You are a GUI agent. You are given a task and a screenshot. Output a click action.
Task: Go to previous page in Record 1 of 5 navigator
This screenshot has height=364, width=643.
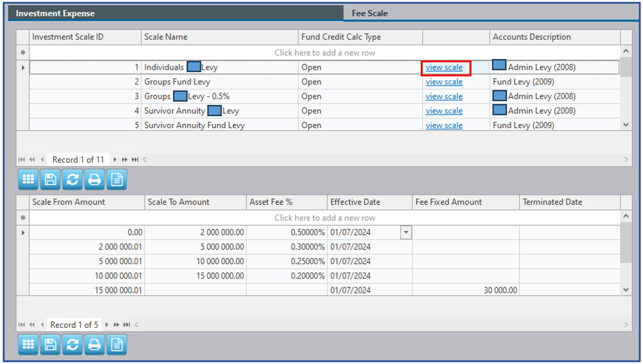click(x=32, y=325)
